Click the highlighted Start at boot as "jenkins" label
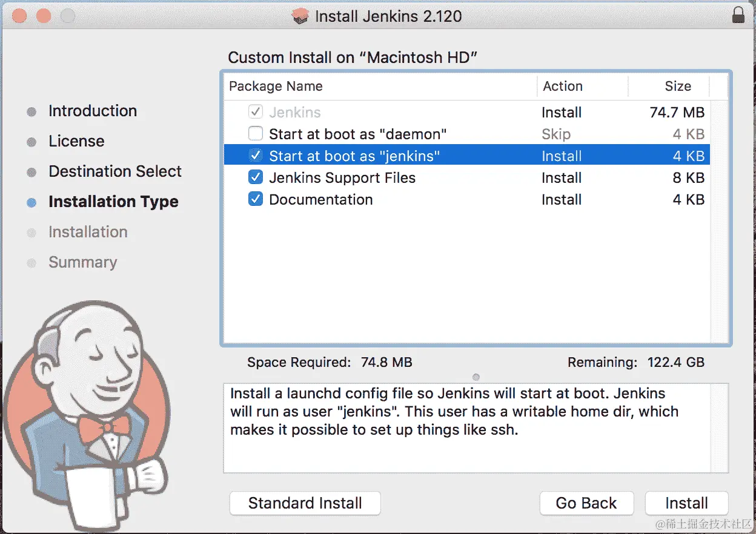Screen dimensions: 756x534 [354, 156]
